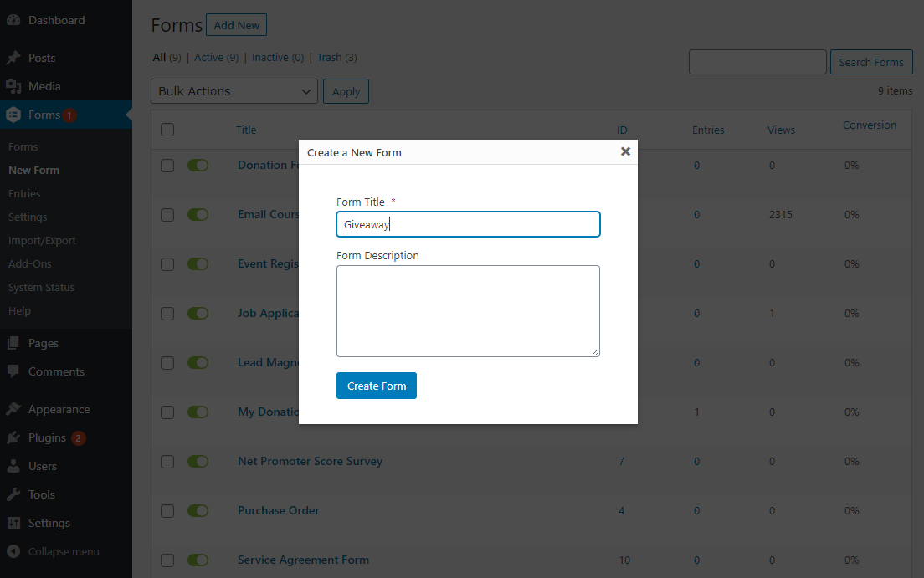Open the Net Promoter Score Survey form
The image size is (924, 578).
[310, 462]
